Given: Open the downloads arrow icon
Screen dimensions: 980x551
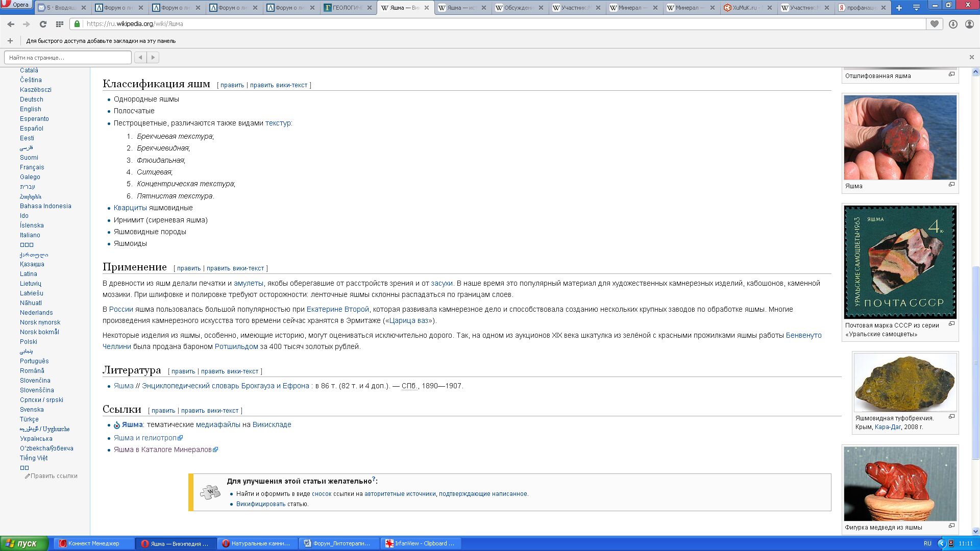Looking at the screenshot, I should point(953,24).
